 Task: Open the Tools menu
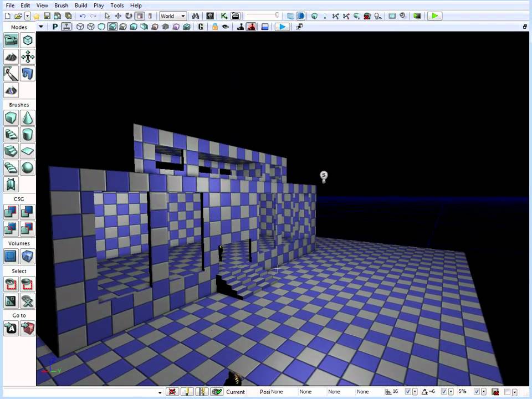pos(117,6)
